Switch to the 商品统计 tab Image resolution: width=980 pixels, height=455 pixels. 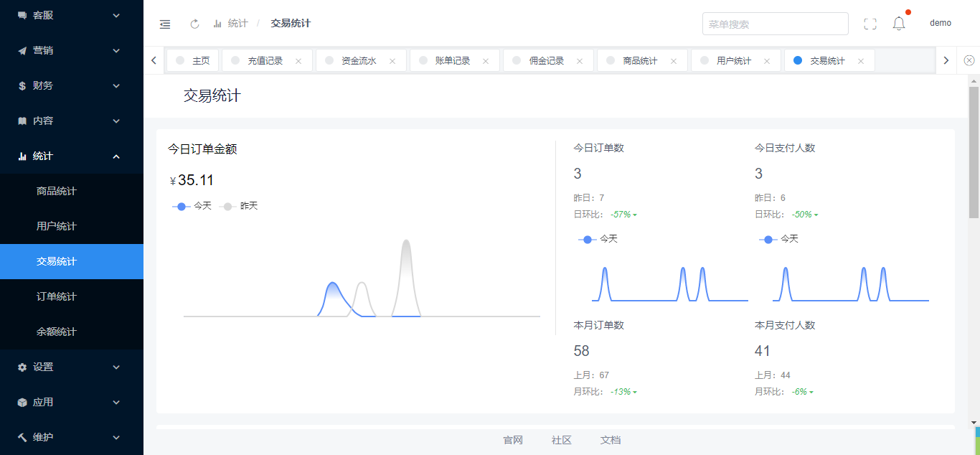[640, 61]
